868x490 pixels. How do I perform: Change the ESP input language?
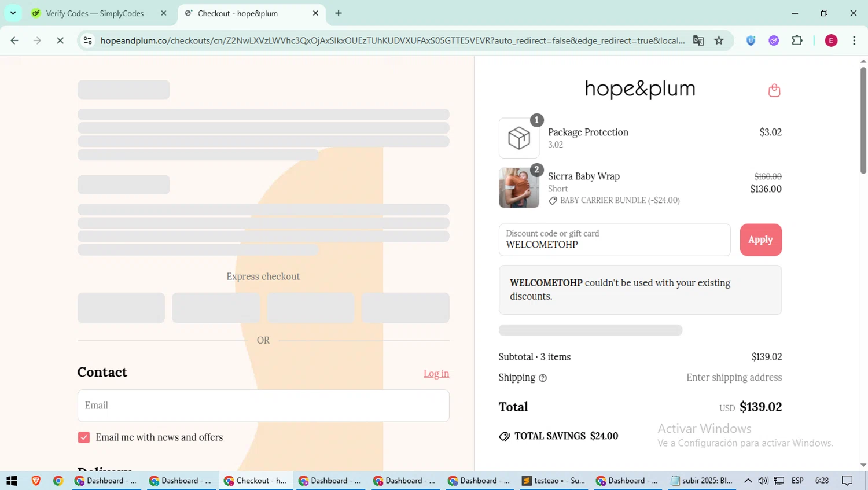(797, 481)
